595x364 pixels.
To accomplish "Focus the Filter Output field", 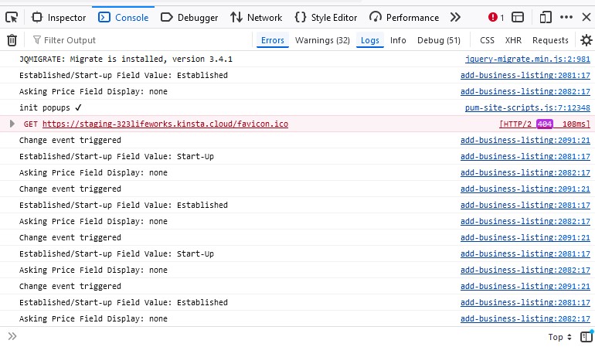I will pyautogui.click(x=139, y=40).
